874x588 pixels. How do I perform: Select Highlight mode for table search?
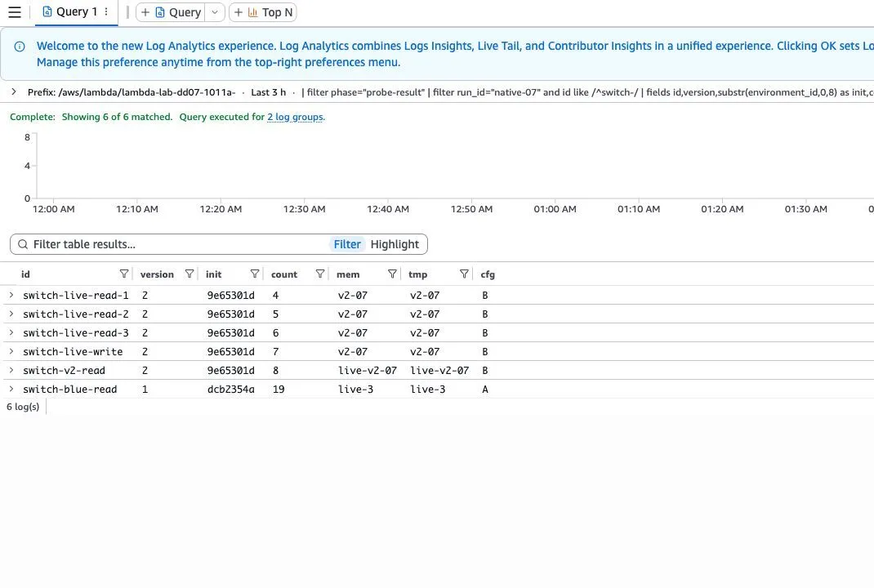coord(395,244)
